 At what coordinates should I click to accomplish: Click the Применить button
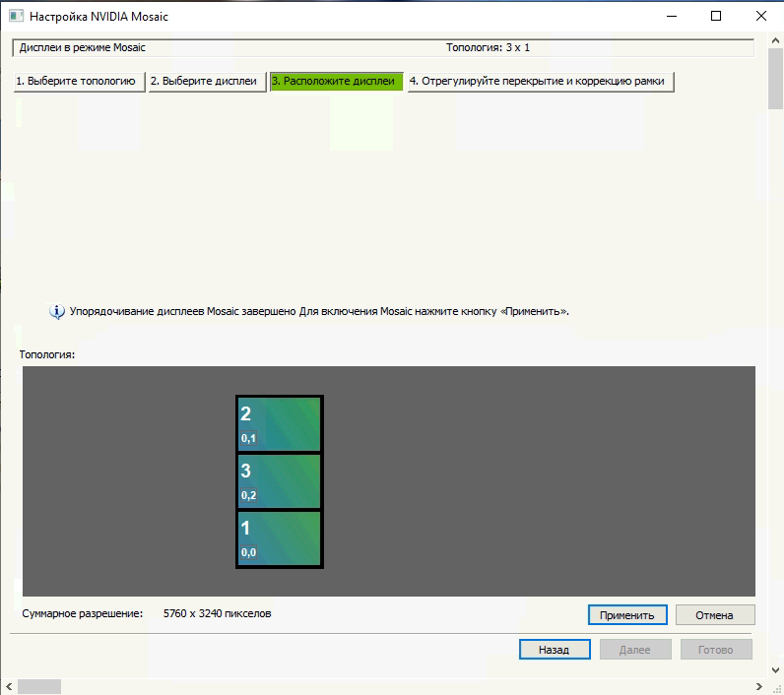(627, 615)
